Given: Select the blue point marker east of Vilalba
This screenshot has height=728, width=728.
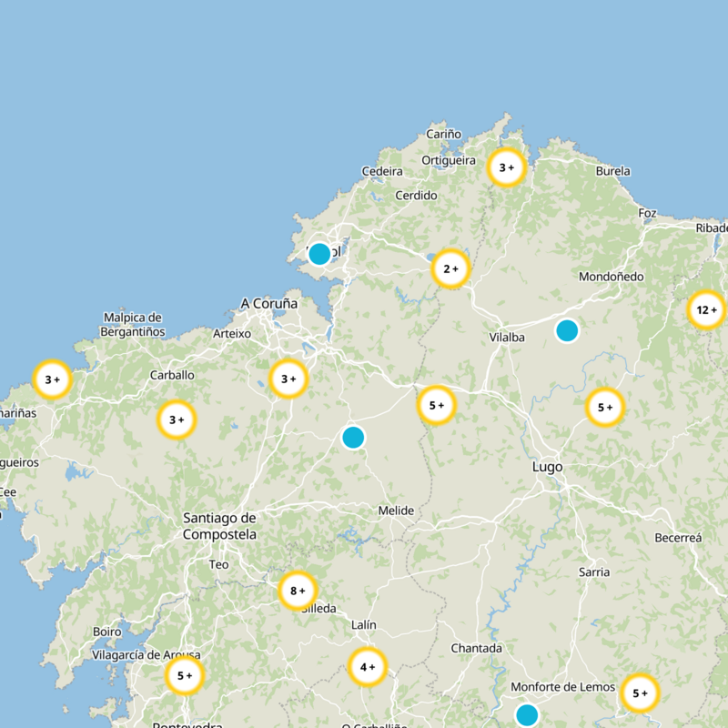Looking at the screenshot, I should pyautogui.click(x=567, y=331).
